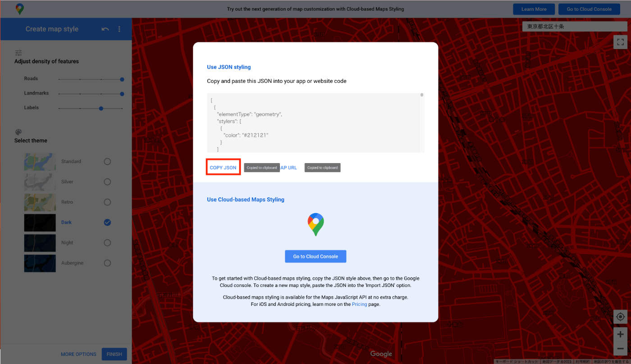Click the JSON code box scrollbar
The image size is (631, 364).
point(422,95)
